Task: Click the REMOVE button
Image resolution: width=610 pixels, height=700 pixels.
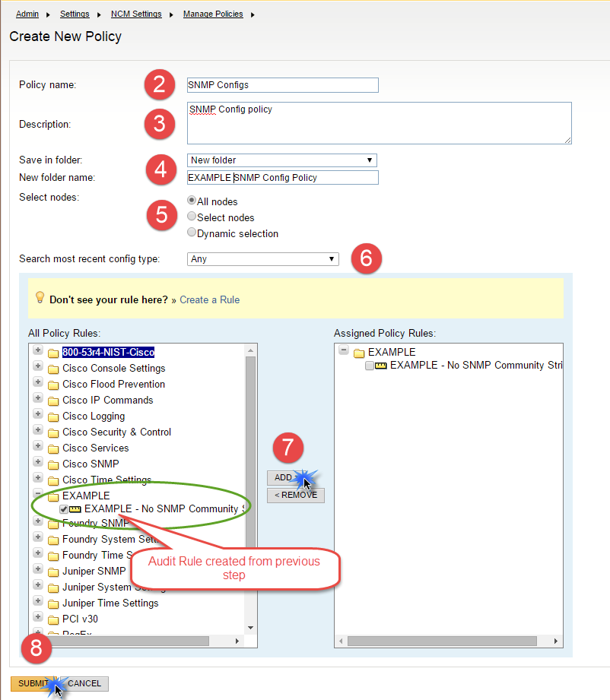Action: [296, 495]
